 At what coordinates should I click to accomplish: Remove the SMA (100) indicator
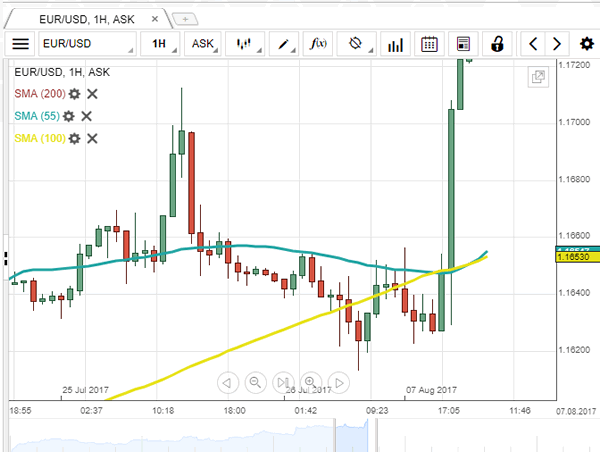pyautogui.click(x=92, y=138)
